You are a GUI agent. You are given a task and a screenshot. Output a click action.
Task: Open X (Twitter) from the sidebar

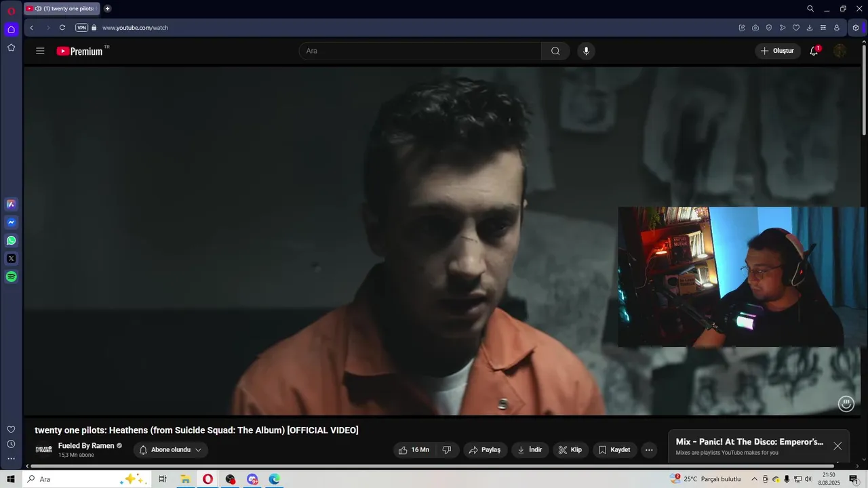[11, 258]
